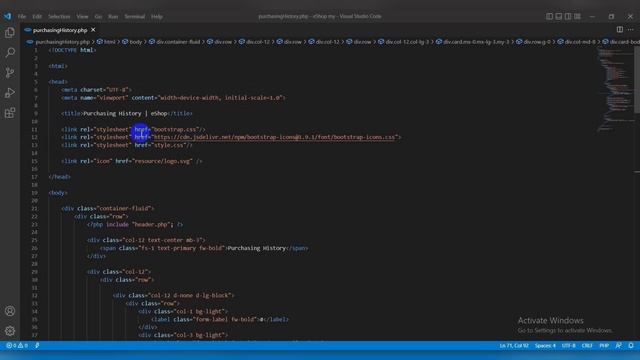This screenshot has width=640, height=360.
Task: Click on "resource/logo.svg" href value
Action: tap(162, 161)
